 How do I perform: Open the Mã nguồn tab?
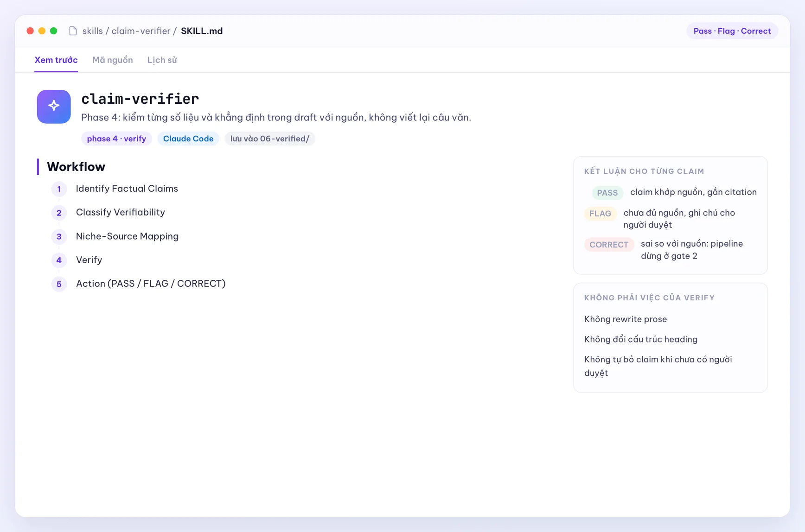[x=113, y=60]
